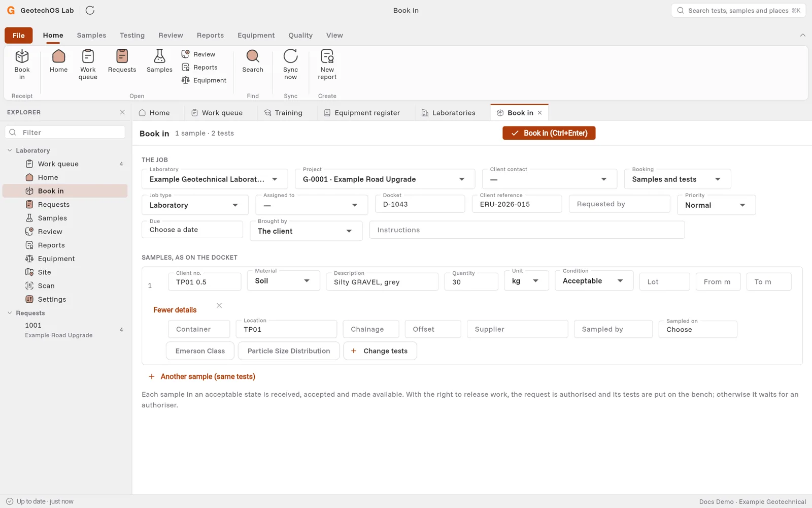Expand the Client contact dropdown
The image size is (812, 508).
[550, 179]
